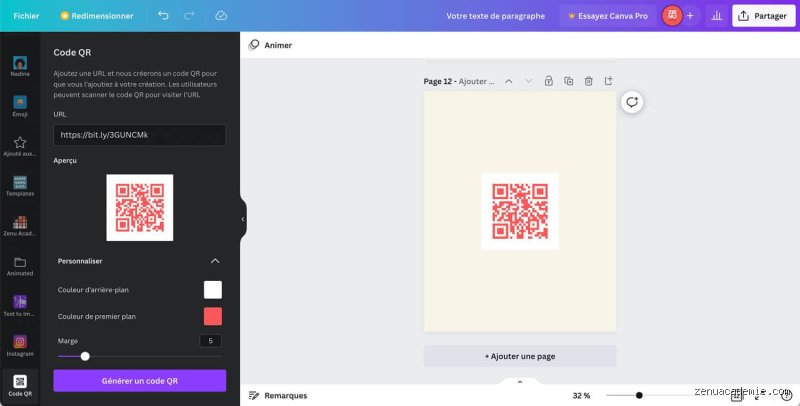Open the statistics chart icon
Viewport: 800px width, 406px height.
[716, 16]
